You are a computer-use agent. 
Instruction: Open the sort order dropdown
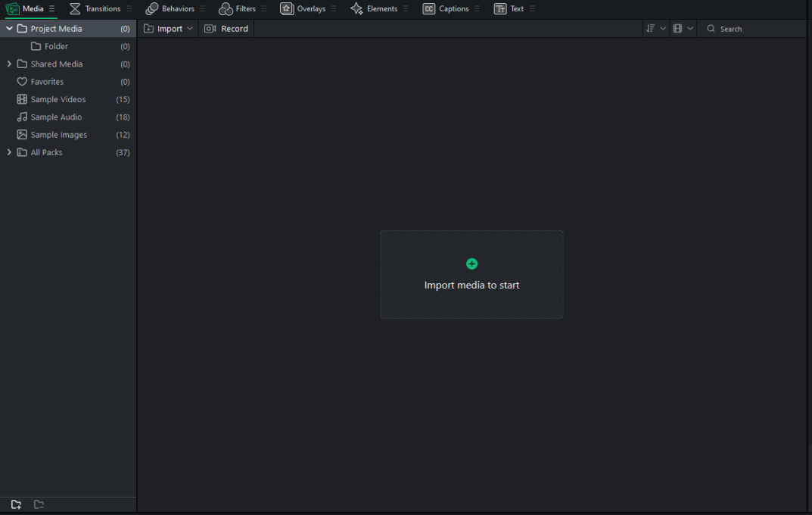click(x=655, y=29)
